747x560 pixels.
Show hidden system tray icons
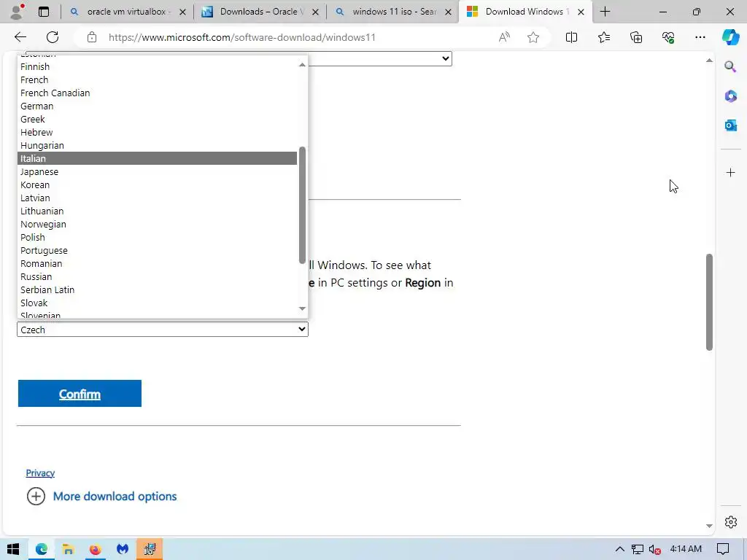[619, 549]
